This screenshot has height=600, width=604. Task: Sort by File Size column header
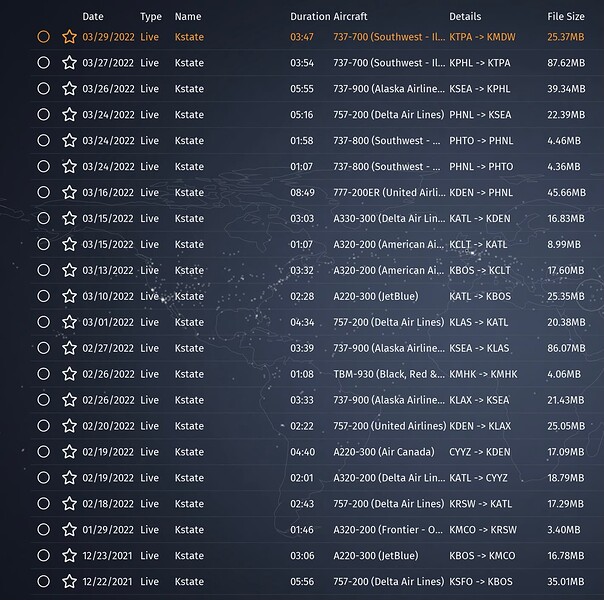pyautogui.click(x=566, y=17)
